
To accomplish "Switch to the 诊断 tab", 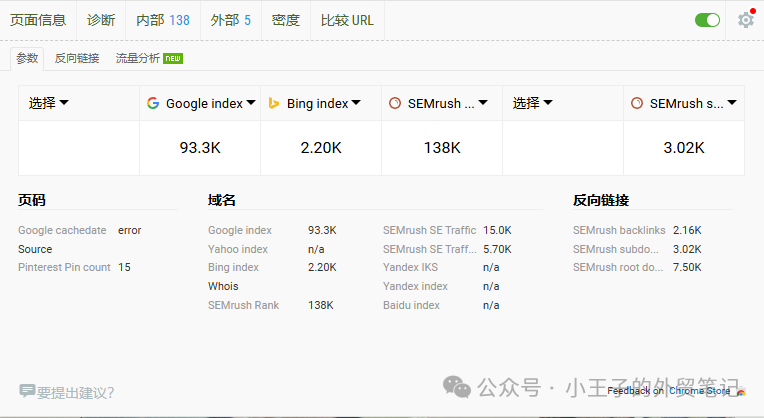I will pyautogui.click(x=100, y=20).
